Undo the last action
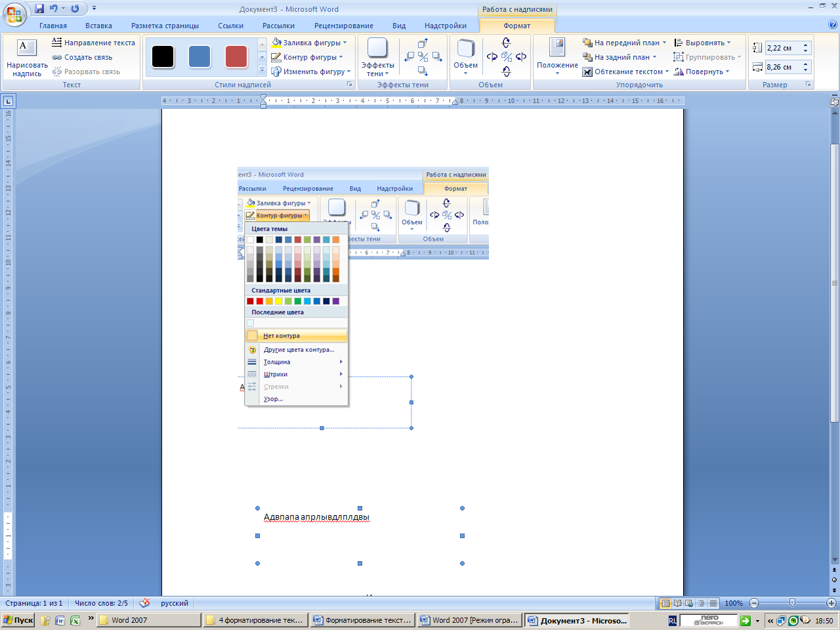This screenshot has height=630, width=840. click(54, 9)
